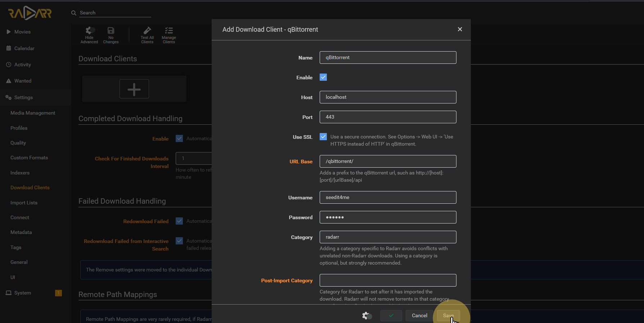Go to Tags settings
The image size is (644, 323).
click(x=16, y=247)
